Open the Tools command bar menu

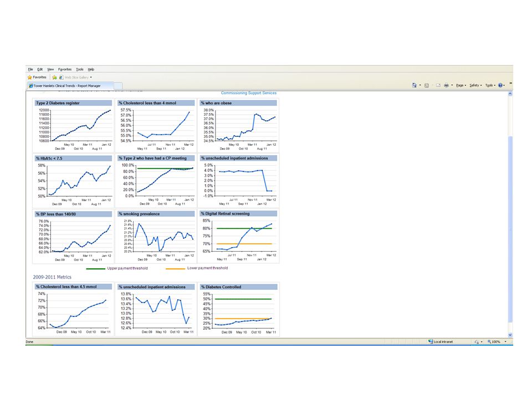[x=490, y=85]
